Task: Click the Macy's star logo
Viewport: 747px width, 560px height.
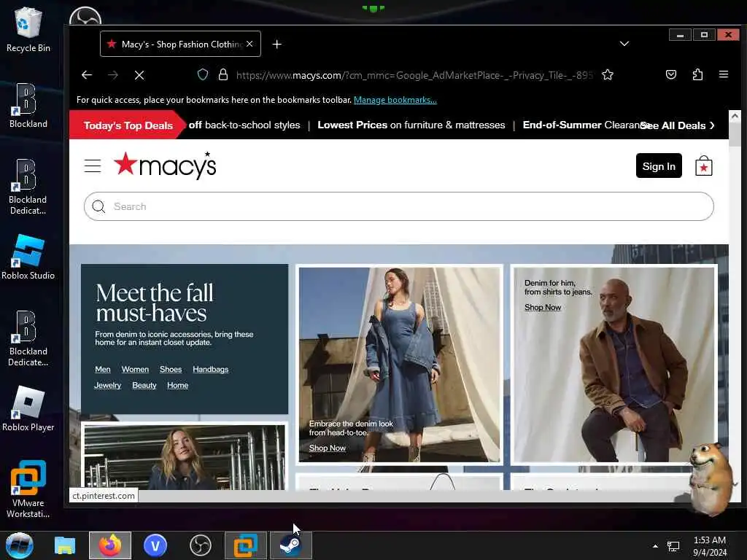Action: click(x=165, y=166)
